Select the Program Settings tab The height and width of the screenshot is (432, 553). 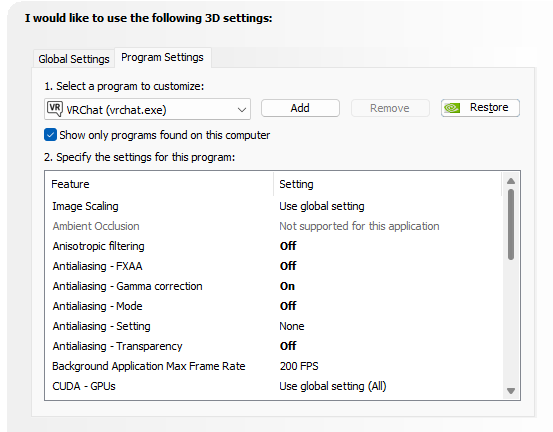163,57
